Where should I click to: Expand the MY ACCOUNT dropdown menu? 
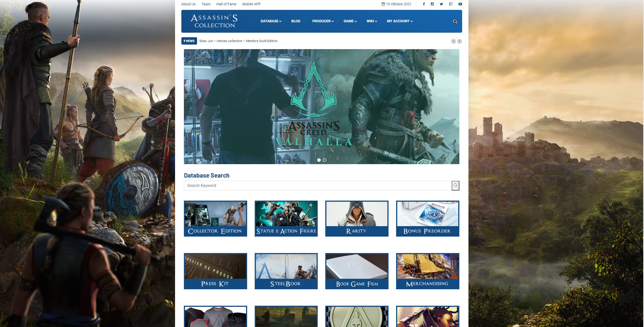(x=400, y=21)
